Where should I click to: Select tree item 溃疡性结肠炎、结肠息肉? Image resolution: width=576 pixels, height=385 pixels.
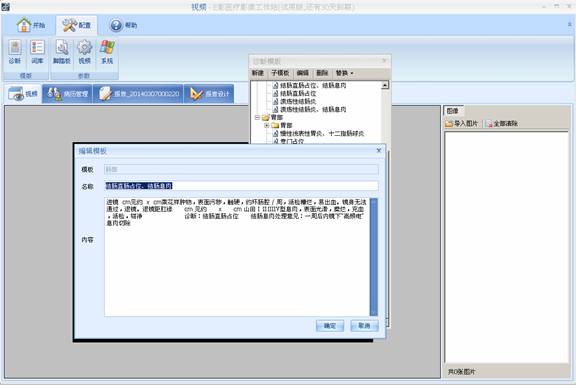pyautogui.click(x=309, y=109)
